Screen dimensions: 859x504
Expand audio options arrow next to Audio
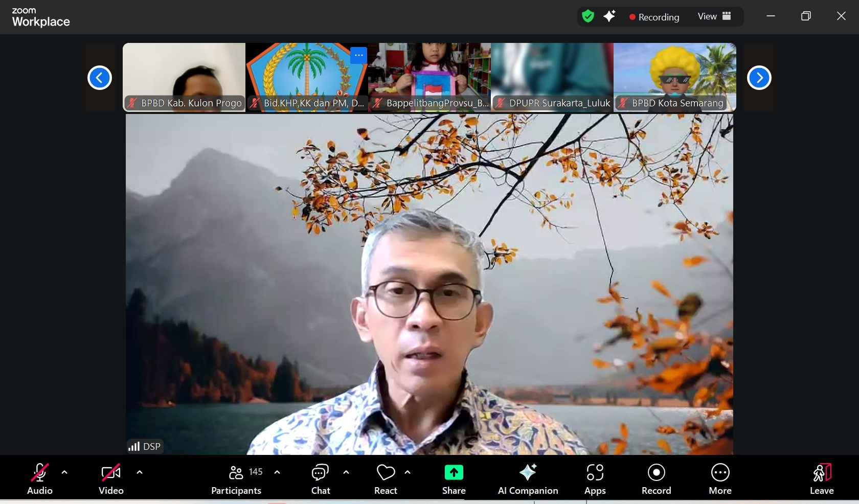[64, 472]
